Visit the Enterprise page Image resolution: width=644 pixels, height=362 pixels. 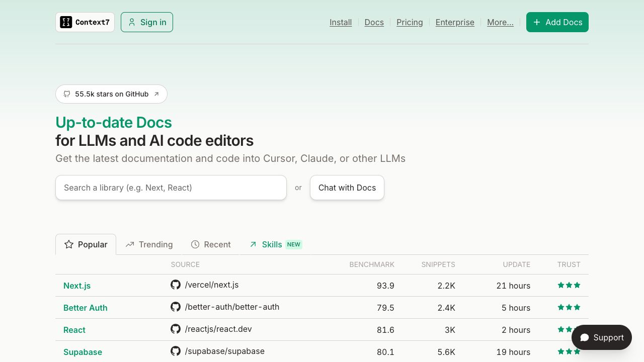click(455, 22)
